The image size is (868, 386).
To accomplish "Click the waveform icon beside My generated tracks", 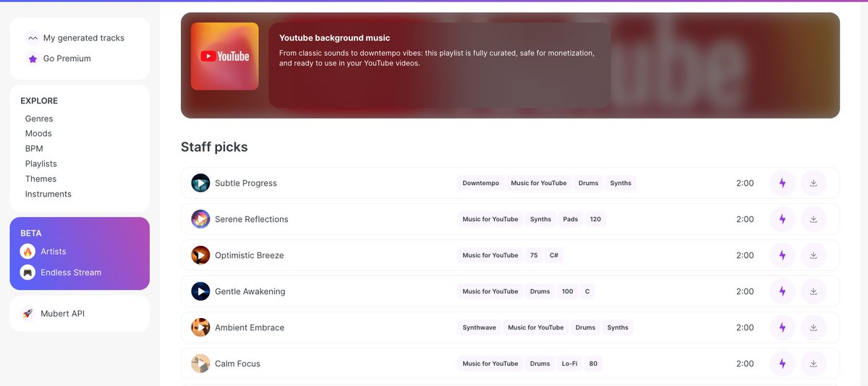I will click(x=33, y=38).
